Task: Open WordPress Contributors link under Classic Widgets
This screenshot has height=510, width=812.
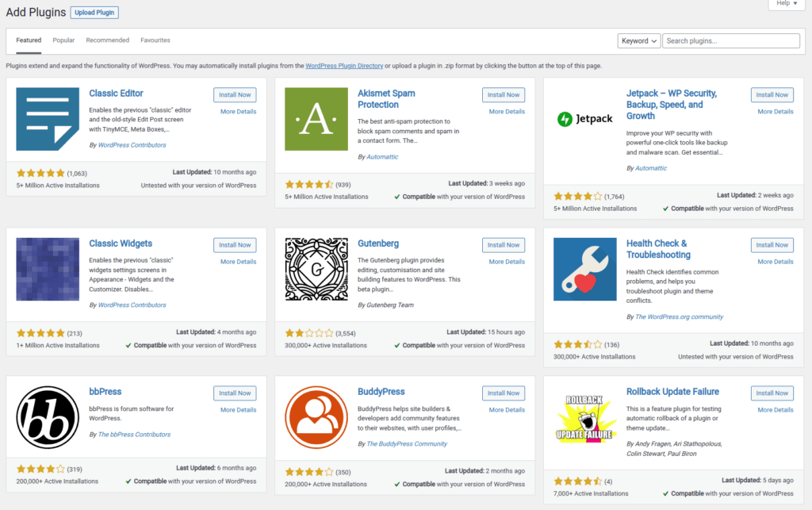Action: click(x=132, y=305)
